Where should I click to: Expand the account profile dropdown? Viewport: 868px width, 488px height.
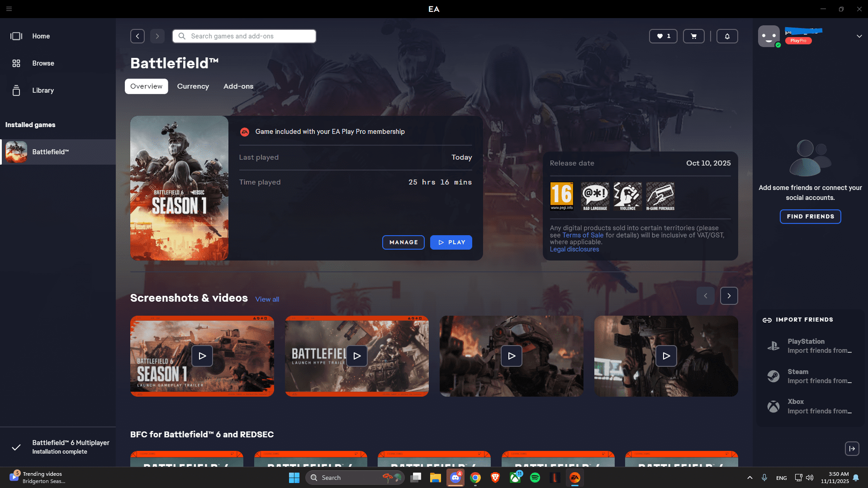[x=859, y=36]
